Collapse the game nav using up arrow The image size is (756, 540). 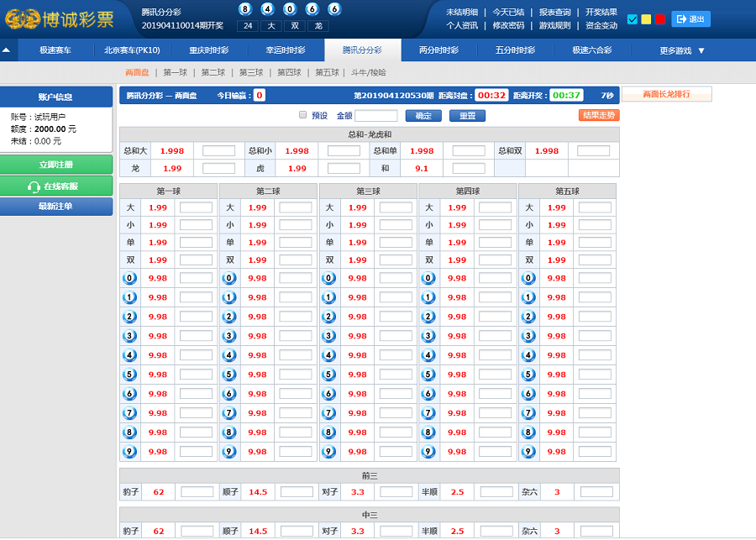[7, 50]
